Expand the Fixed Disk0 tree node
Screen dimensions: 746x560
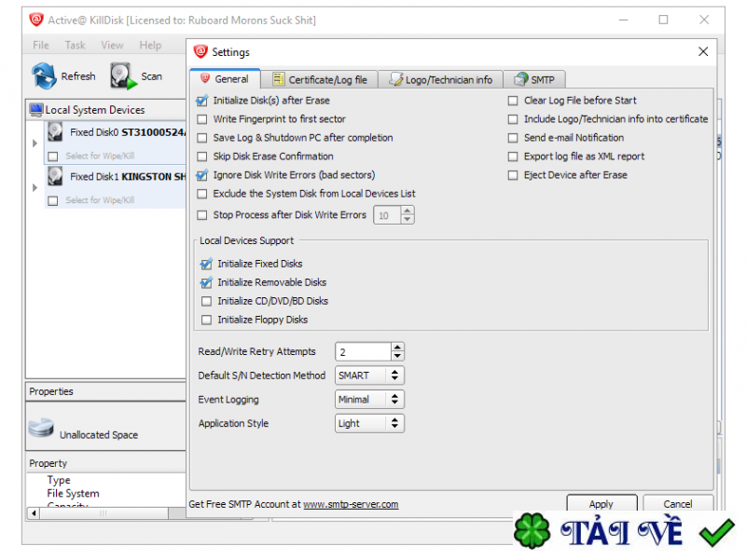click(x=35, y=143)
